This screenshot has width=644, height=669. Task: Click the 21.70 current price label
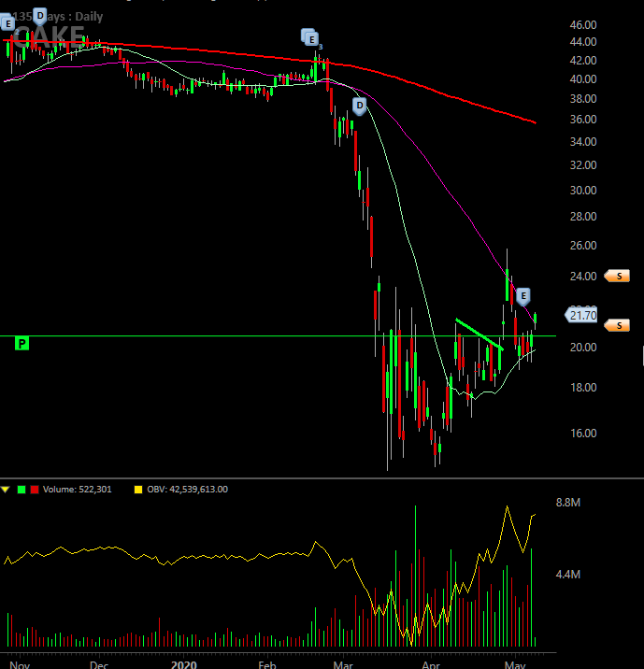pos(581,315)
